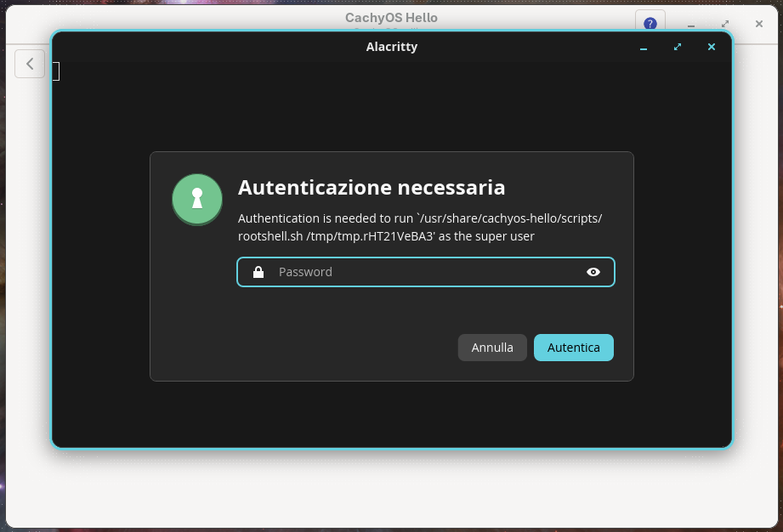Maximize the Alacritty terminal window

[678, 47]
